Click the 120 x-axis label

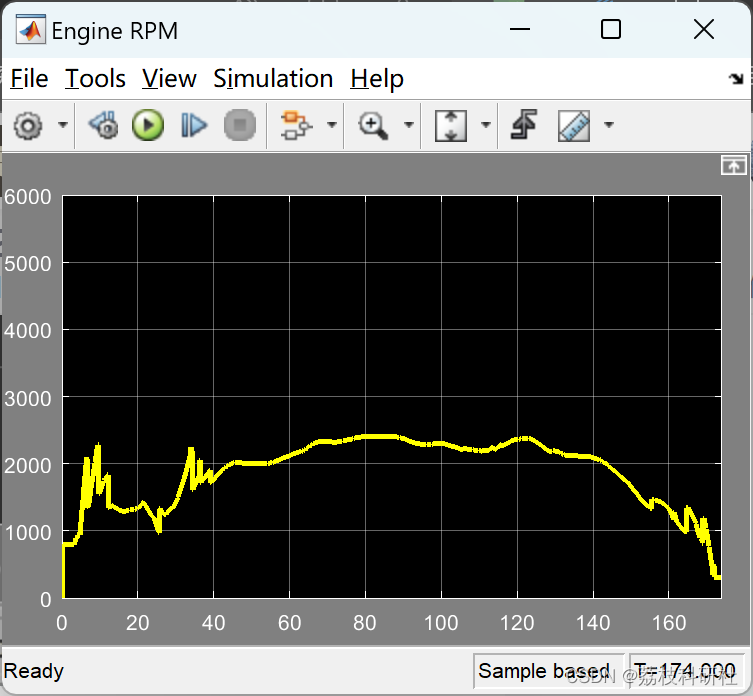517,623
